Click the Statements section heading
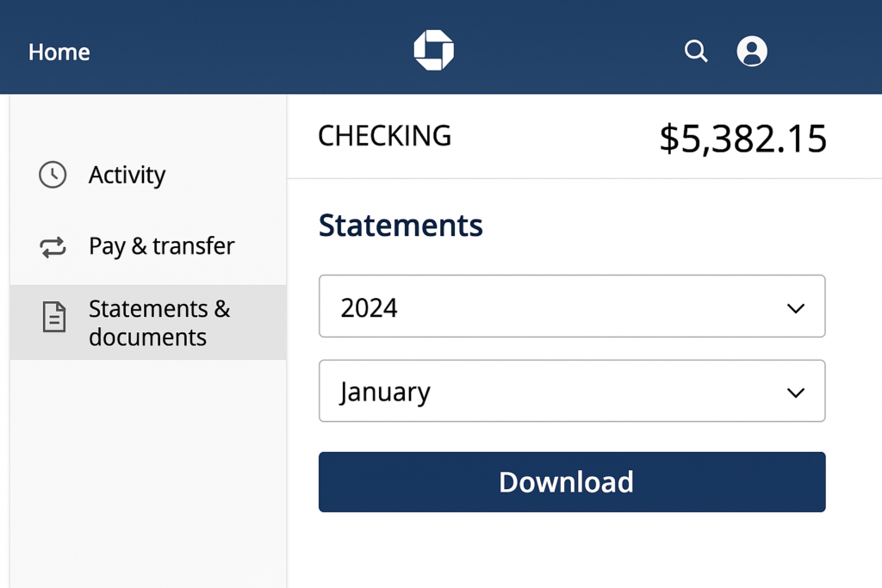The image size is (882, 588). pyautogui.click(x=401, y=226)
